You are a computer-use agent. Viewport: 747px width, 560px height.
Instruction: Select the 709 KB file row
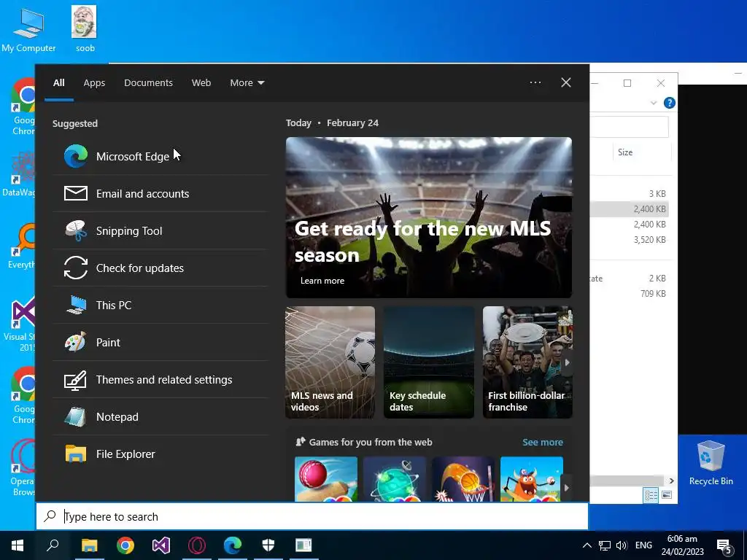point(629,293)
